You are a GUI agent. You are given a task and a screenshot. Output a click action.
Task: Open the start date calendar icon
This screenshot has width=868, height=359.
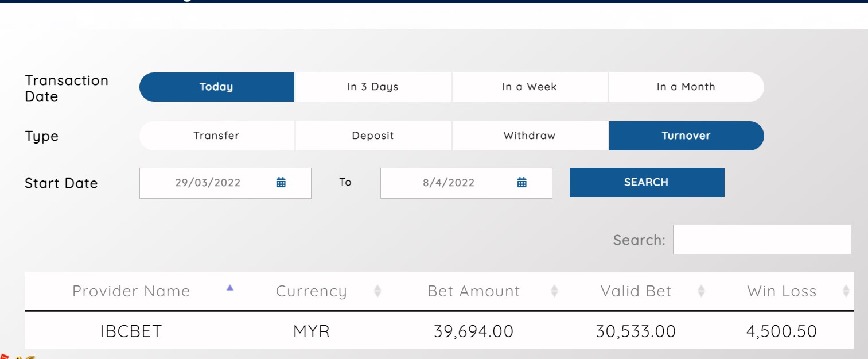click(x=281, y=183)
